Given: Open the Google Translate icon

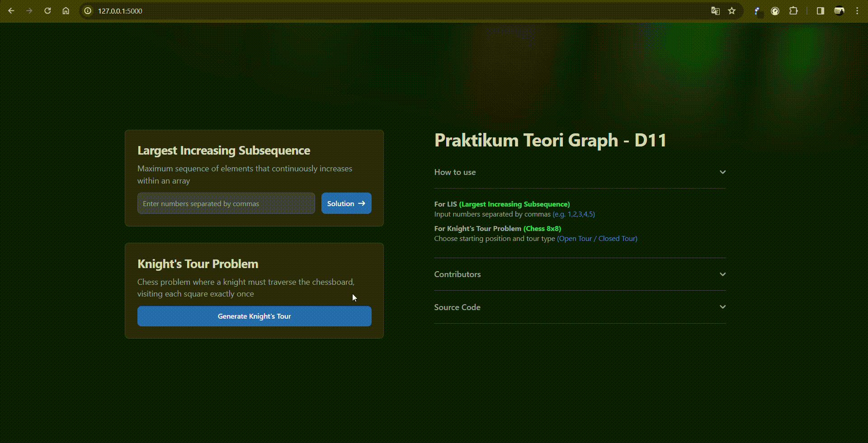Looking at the screenshot, I should [x=715, y=11].
